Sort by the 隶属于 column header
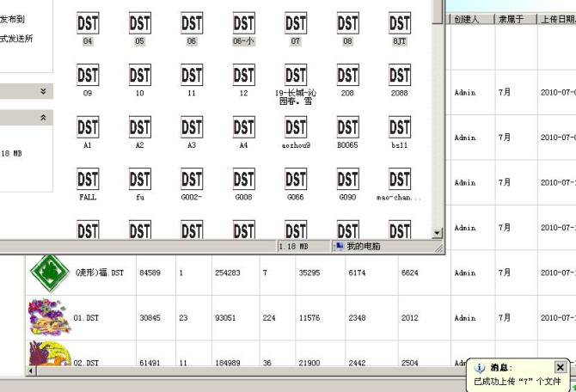 click(513, 19)
